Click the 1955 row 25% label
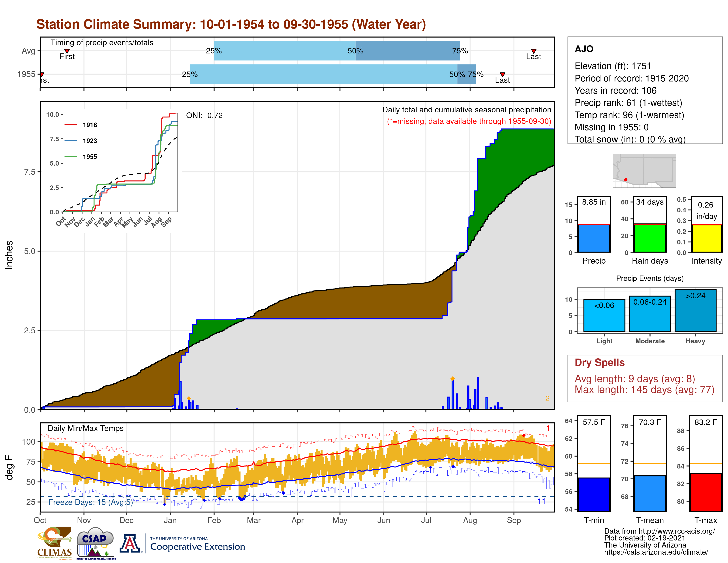The width and height of the screenshot is (728, 563). pos(190,74)
